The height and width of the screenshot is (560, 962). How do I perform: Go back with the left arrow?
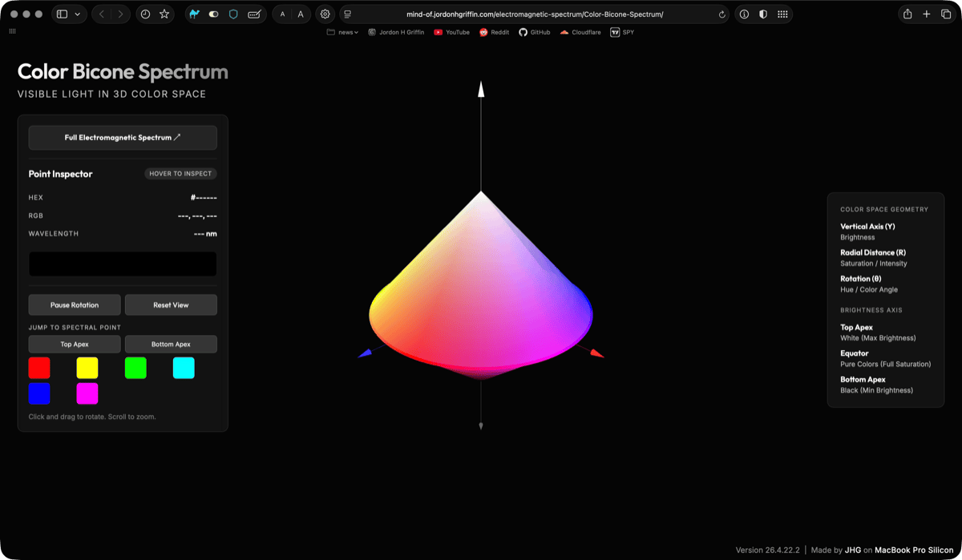[102, 14]
